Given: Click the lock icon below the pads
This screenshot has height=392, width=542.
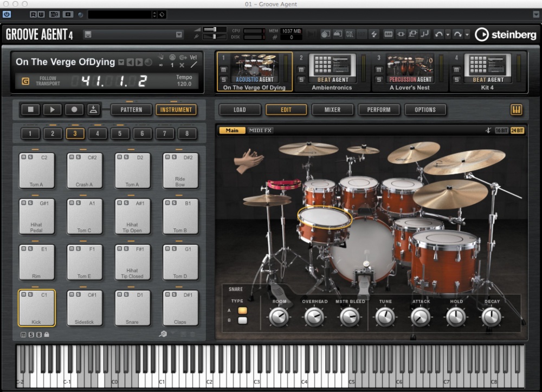Looking at the screenshot, I should pos(47,334).
